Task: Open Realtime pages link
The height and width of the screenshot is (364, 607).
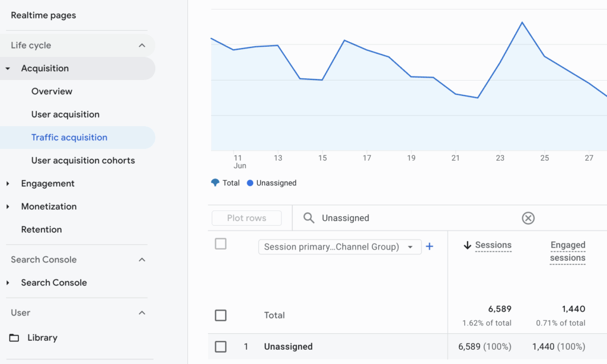Action: pyautogui.click(x=43, y=15)
